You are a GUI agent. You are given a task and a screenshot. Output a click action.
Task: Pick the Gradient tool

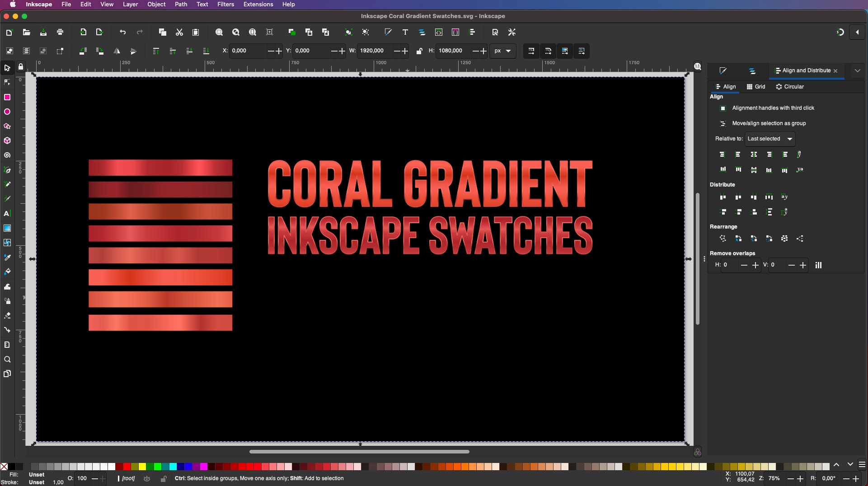(7, 228)
